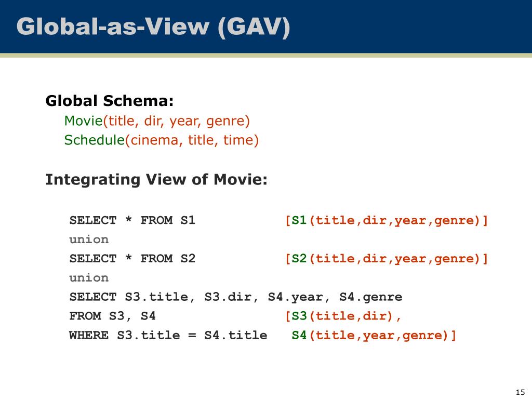Click the second union keyword

[x=89, y=278]
